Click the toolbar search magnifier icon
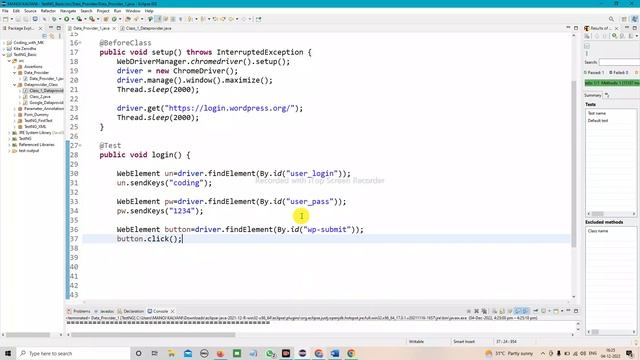This screenshot has width=640, height=360. [x=611, y=19]
